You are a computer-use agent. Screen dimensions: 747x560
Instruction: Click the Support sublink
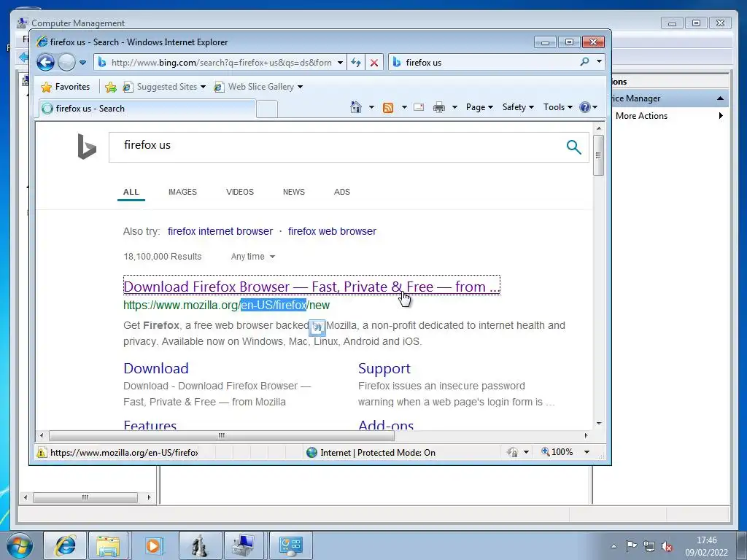[x=384, y=368]
